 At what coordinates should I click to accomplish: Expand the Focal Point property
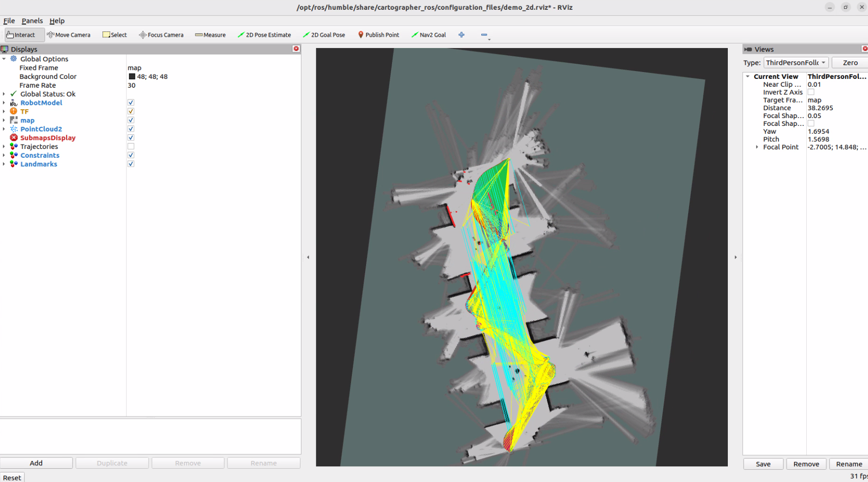pos(757,147)
